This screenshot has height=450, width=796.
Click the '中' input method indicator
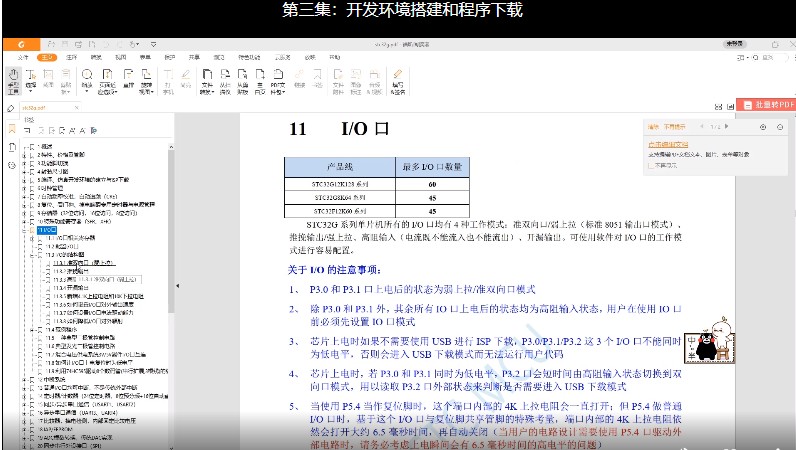pyautogui.click(x=690, y=341)
